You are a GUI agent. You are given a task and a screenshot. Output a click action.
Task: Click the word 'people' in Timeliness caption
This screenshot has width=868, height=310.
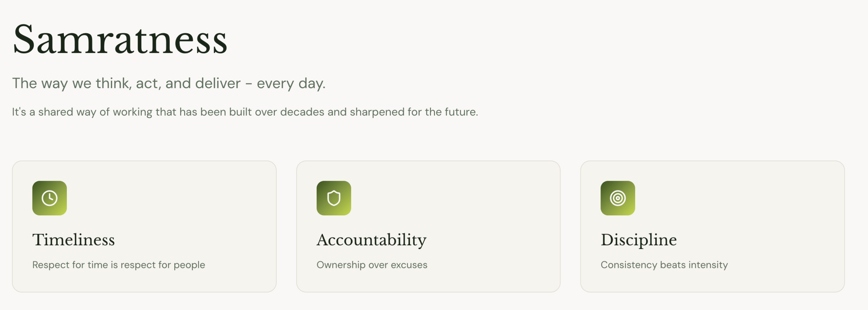coord(189,265)
